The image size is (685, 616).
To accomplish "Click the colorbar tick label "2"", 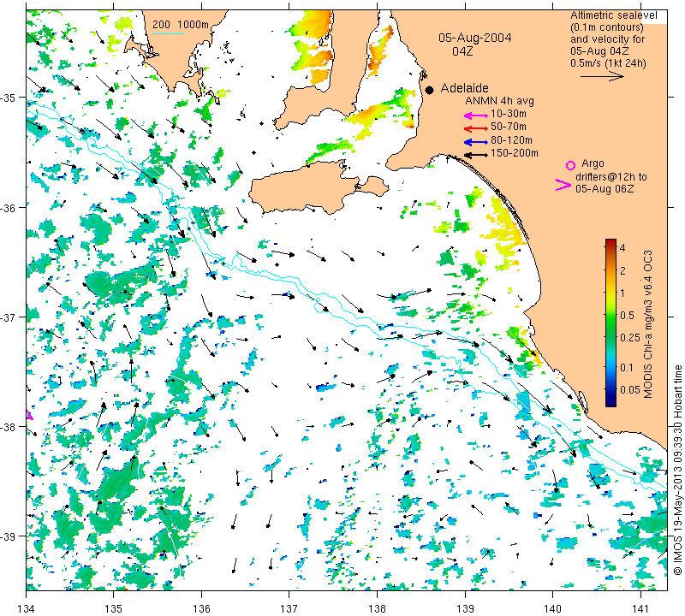I will pos(622,270).
